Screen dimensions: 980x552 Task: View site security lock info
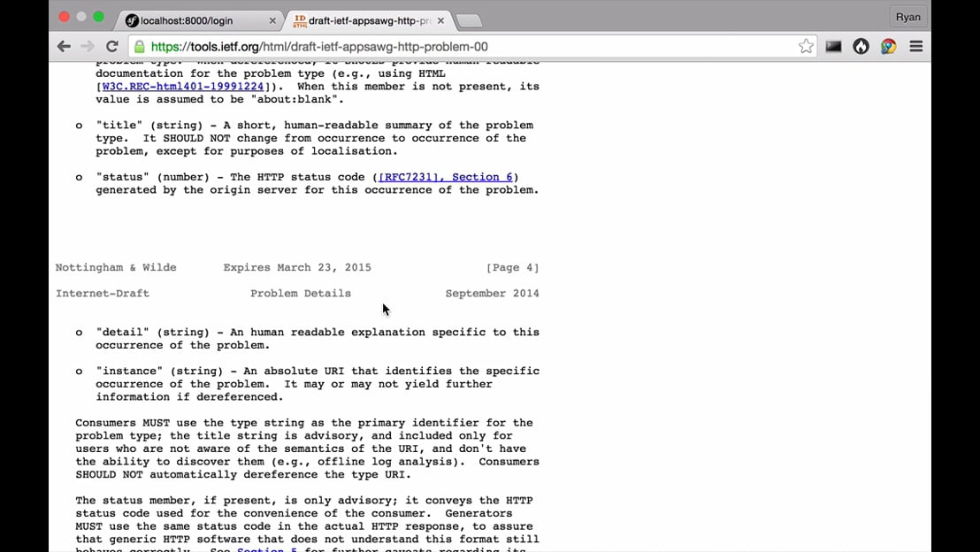(140, 47)
